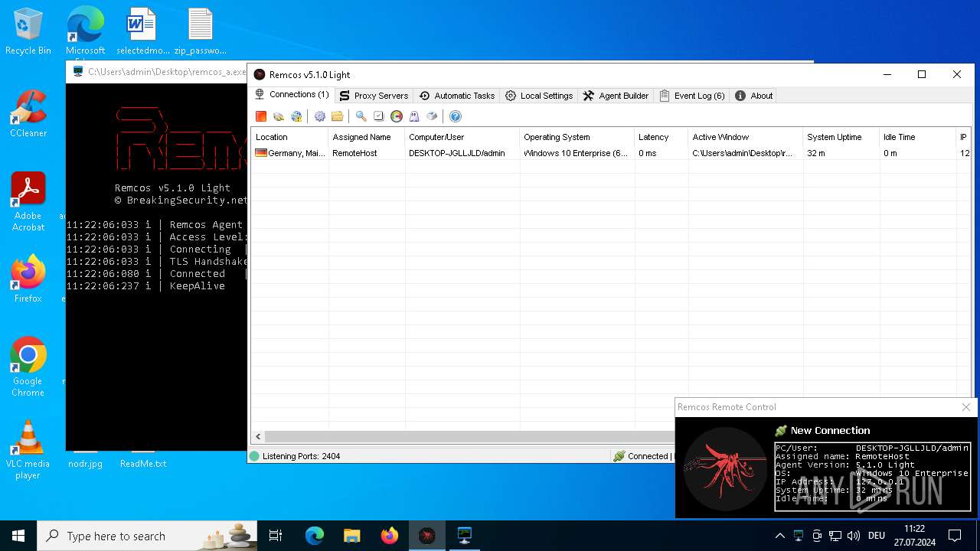This screenshot has width=980, height=551.
Task: Click the File Explorer taskbar icon
Action: click(x=352, y=536)
